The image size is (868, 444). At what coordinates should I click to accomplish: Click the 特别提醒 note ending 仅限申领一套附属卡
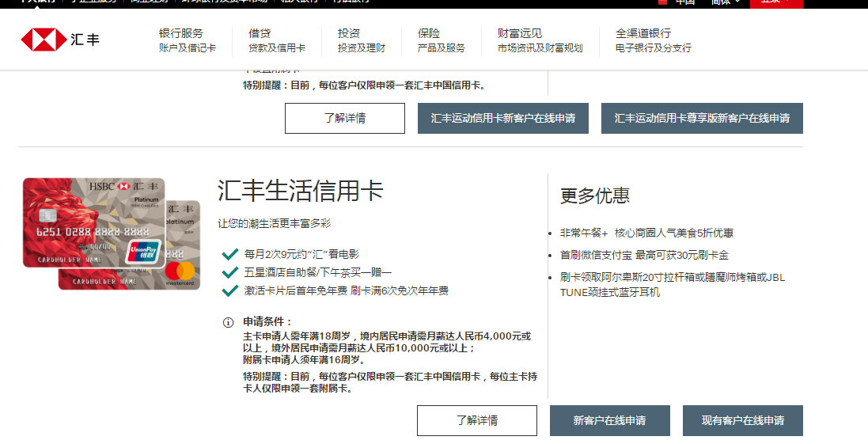390,382
